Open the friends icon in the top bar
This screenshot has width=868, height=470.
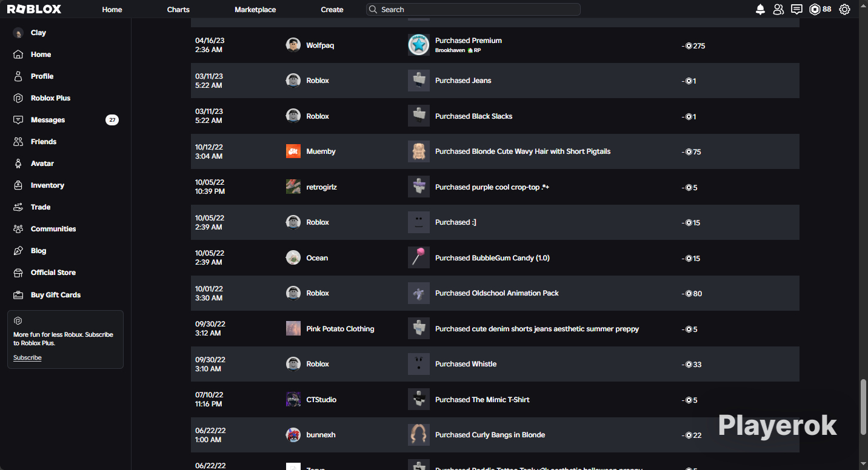pyautogui.click(x=778, y=9)
